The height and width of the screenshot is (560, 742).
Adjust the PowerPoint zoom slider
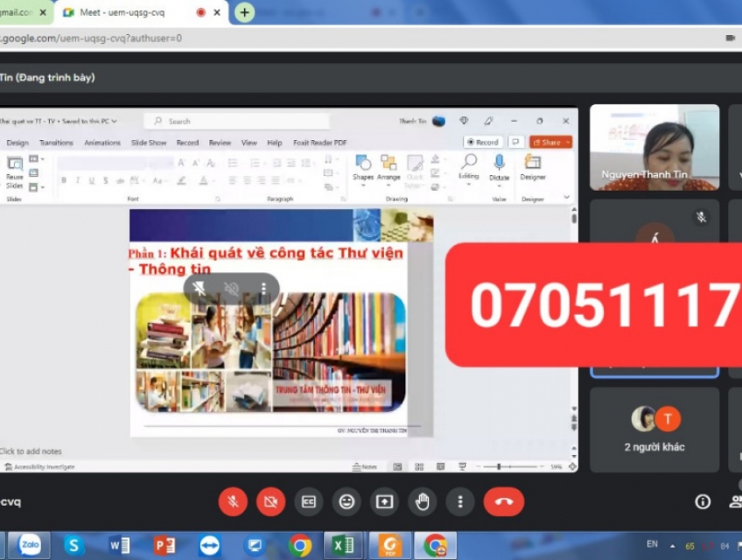(498, 467)
